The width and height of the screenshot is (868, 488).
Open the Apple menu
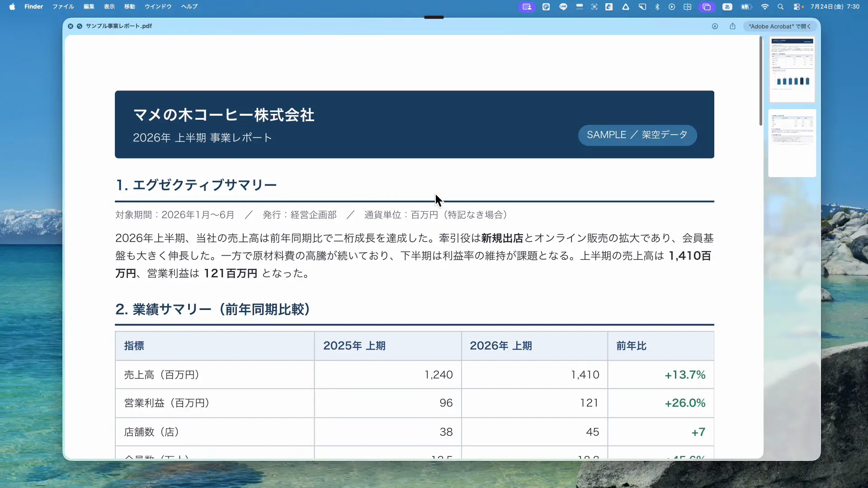pos(12,7)
